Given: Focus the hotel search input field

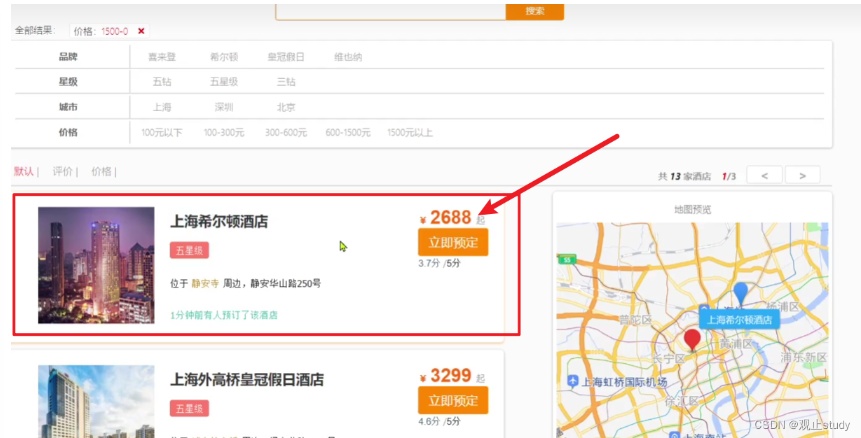Looking at the screenshot, I should coord(390,12).
